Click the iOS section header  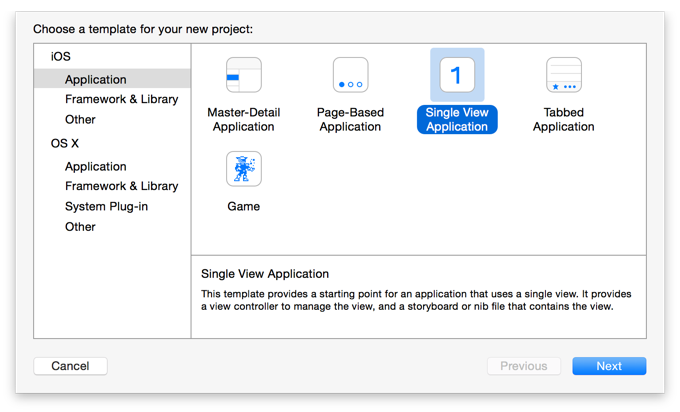pyautogui.click(x=60, y=56)
